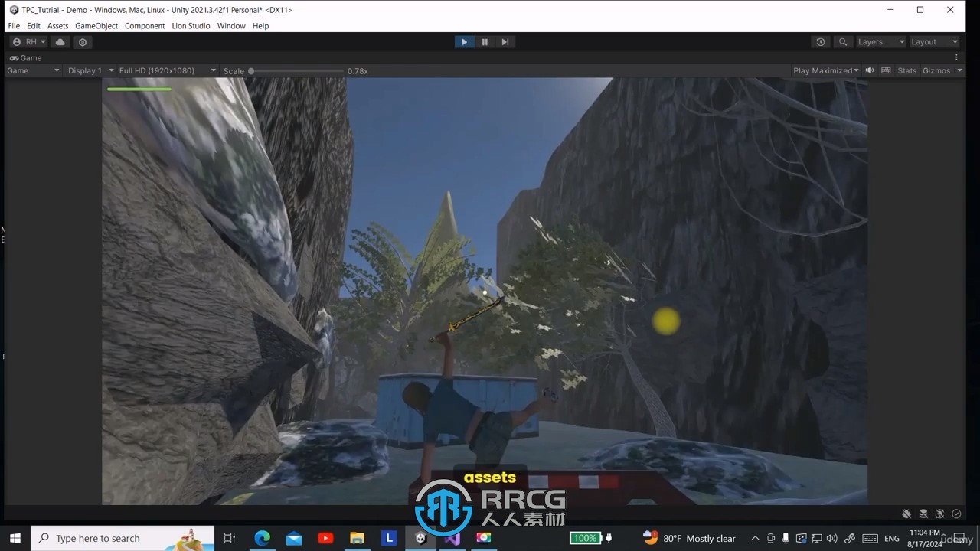
Task: Open the Full HD (1920x1080) resolution dropdown
Action: click(168, 70)
